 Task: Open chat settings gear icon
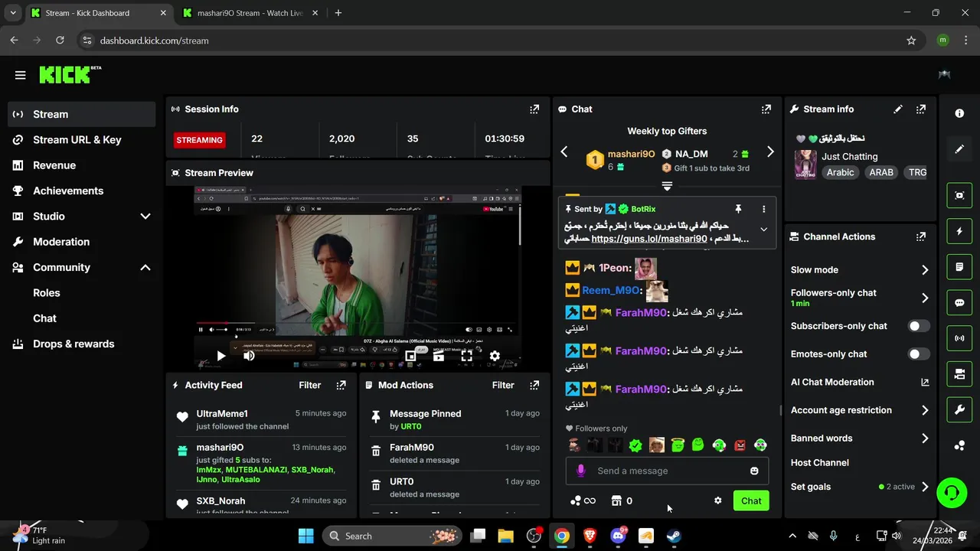[x=717, y=500]
